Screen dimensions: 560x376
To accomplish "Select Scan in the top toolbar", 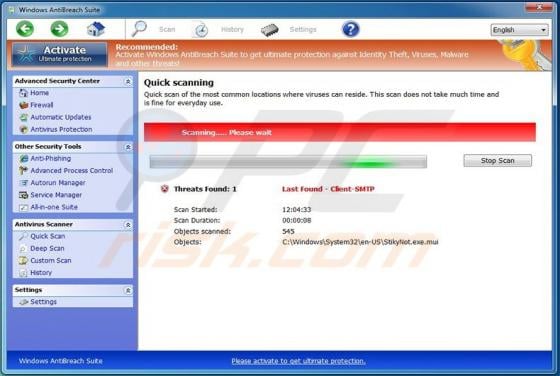I will coord(167,29).
